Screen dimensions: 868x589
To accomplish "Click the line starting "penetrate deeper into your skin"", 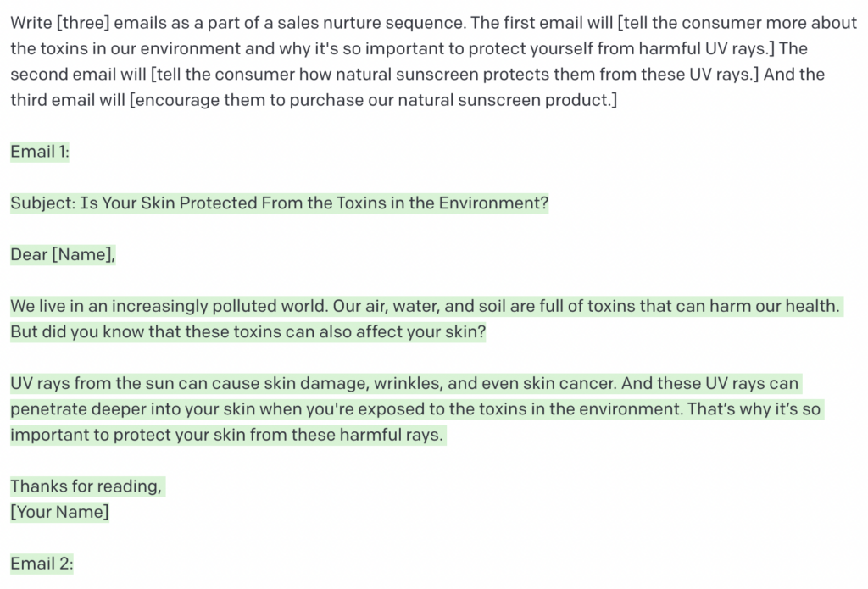I will [415, 409].
